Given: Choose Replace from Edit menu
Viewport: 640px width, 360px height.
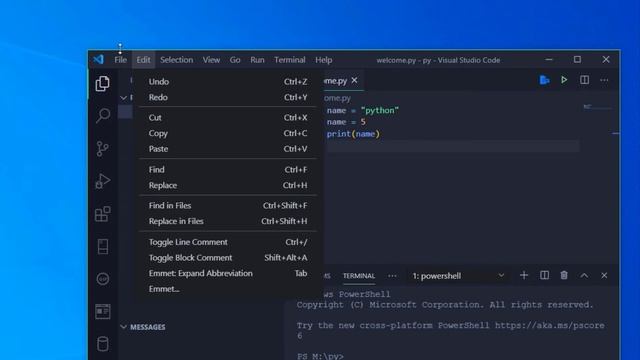Looking at the screenshot, I should (228, 185).
